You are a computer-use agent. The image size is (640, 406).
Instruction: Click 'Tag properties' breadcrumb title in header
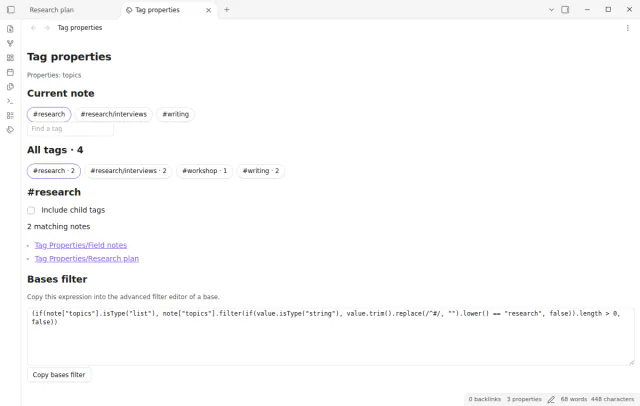tap(80, 28)
